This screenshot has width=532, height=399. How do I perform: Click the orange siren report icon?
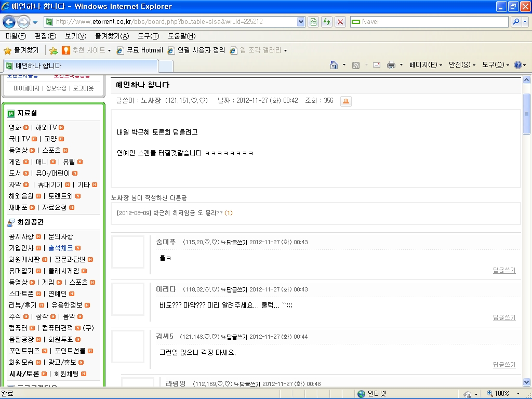pos(345,101)
